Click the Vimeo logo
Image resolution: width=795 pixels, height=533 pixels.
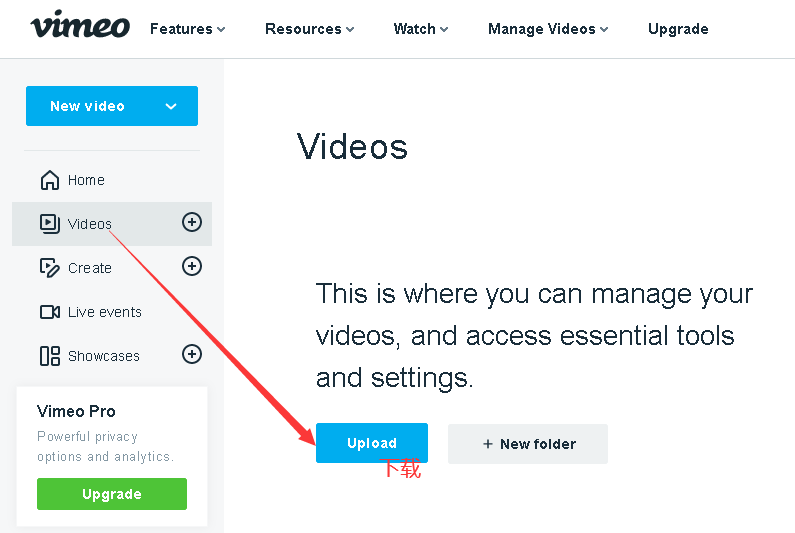click(x=80, y=25)
